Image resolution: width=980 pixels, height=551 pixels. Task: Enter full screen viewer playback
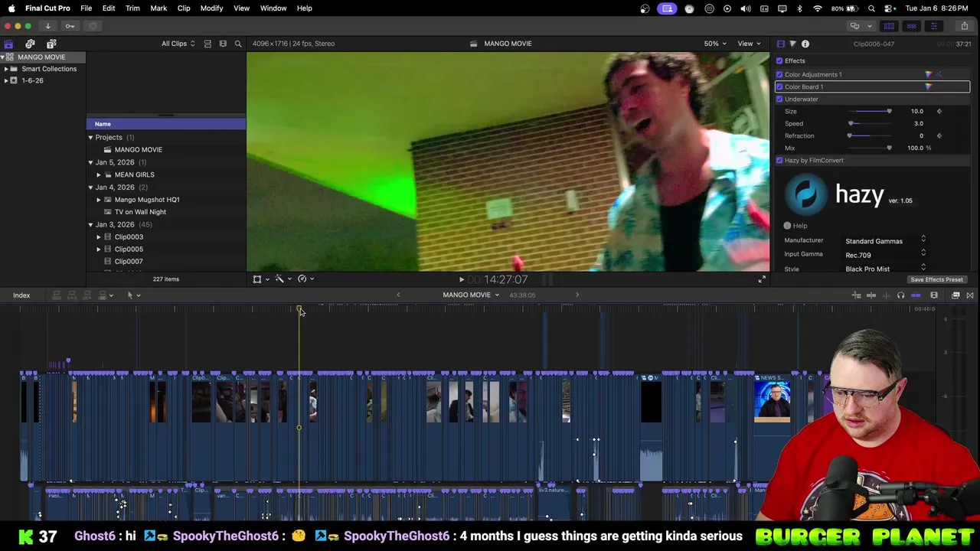pyautogui.click(x=762, y=279)
